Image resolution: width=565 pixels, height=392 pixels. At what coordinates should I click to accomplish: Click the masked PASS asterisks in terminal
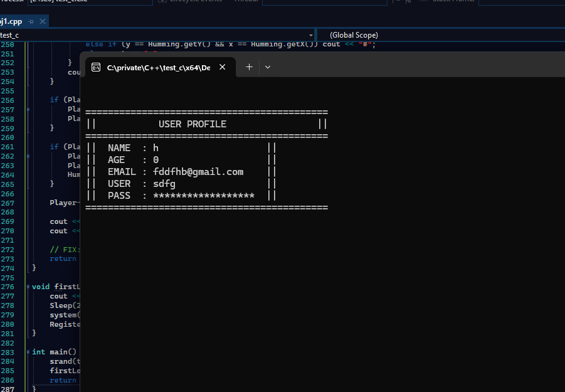204,196
